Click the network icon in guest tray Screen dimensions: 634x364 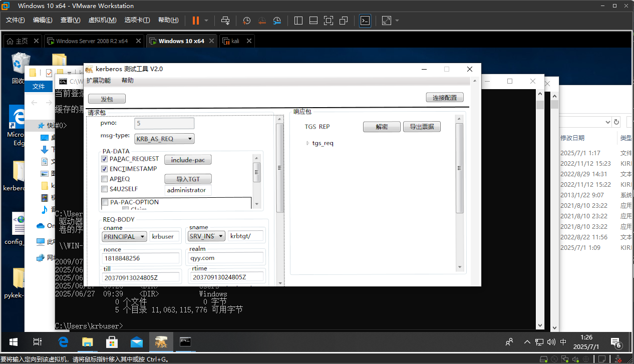click(x=539, y=342)
